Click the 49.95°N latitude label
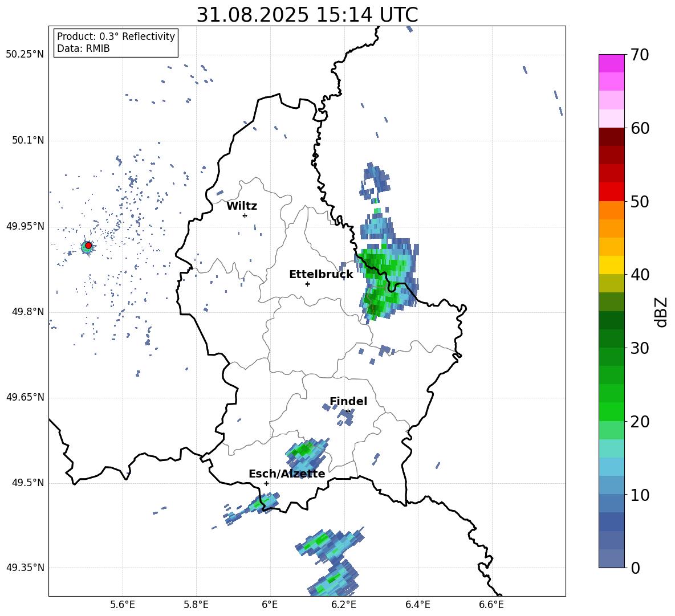This screenshot has width=675, height=616. (x=25, y=226)
